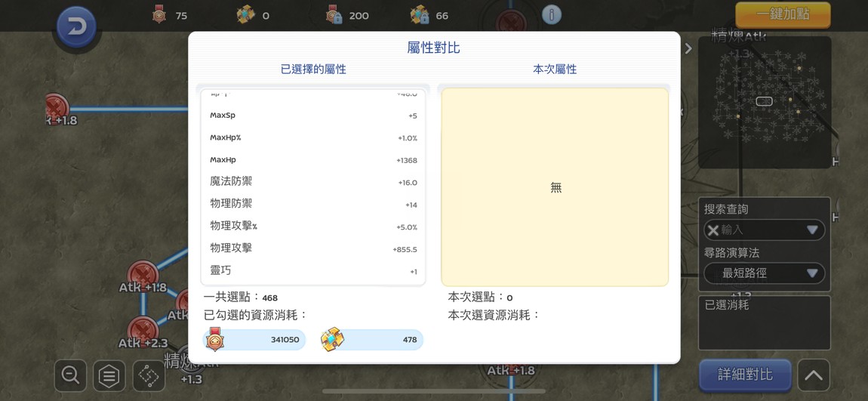Screen dimensions: 868x401
Task: Click the 一鍵加點 auto-allocate button
Action: tap(783, 15)
